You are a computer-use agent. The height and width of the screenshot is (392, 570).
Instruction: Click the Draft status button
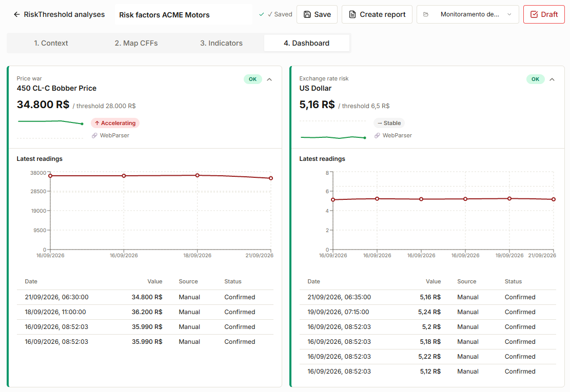pyautogui.click(x=544, y=14)
